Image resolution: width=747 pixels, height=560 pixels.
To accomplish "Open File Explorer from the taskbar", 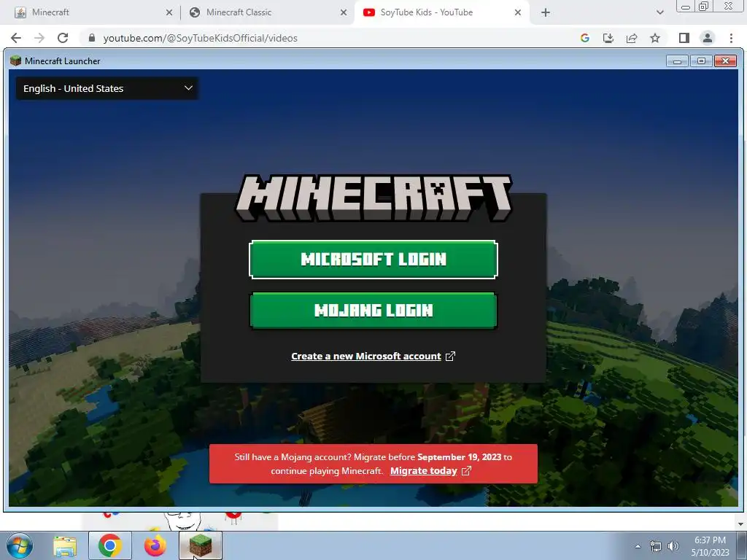I will 65,547.
